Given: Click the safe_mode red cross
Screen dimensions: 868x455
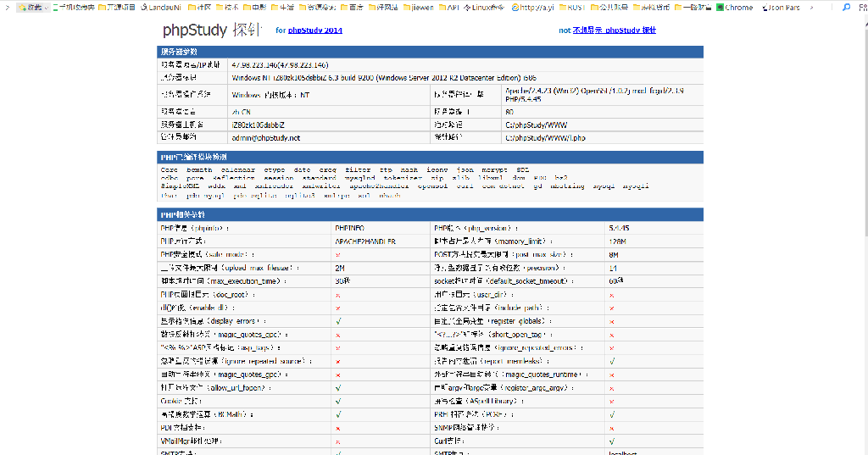Looking at the screenshot, I should [337, 255].
